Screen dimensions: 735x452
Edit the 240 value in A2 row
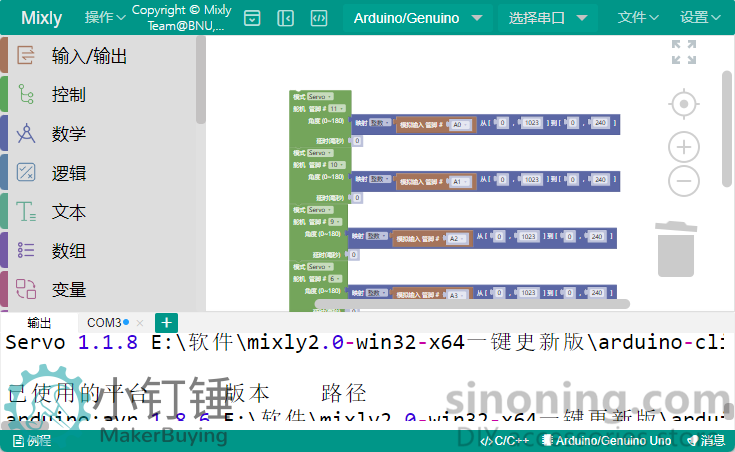pos(597,237)
